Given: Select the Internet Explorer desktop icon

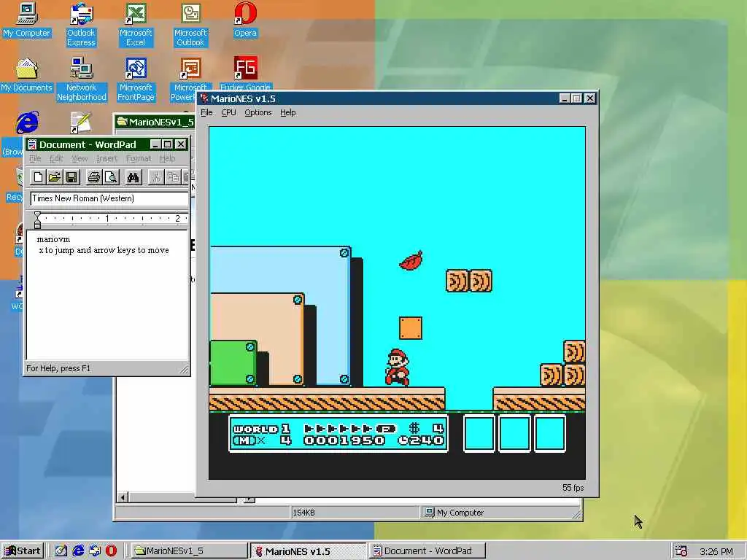Looking at the screenshot, I should 27,122.
